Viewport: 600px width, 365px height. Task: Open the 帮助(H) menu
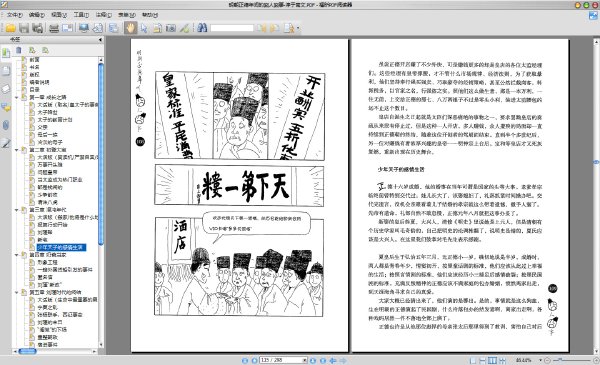tap(150, 15)
